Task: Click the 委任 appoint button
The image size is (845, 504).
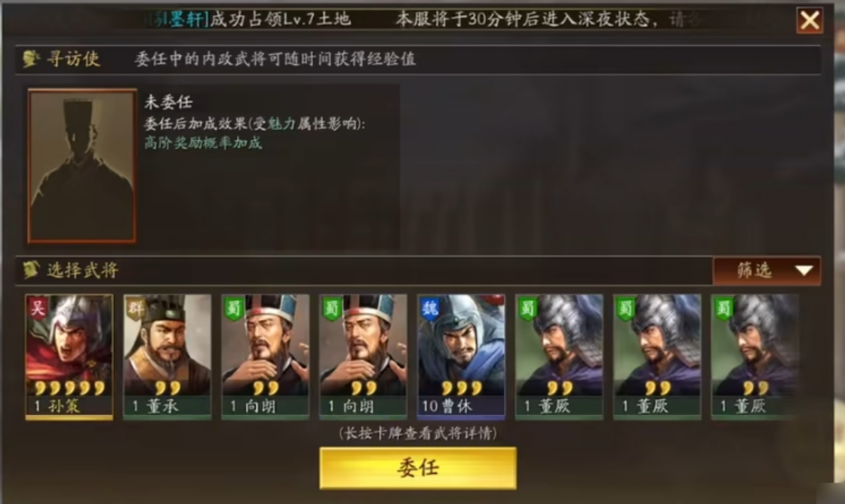Action: (x=418, y=468)
